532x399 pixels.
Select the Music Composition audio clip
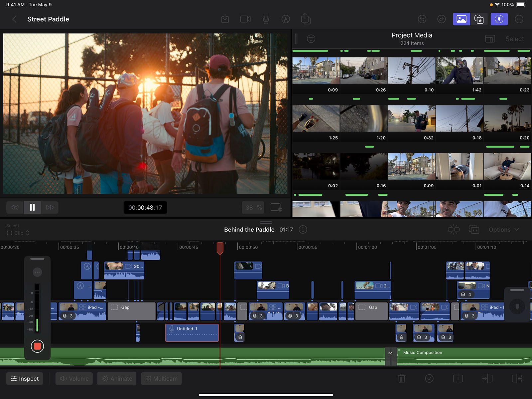click(x=465, y=356)
